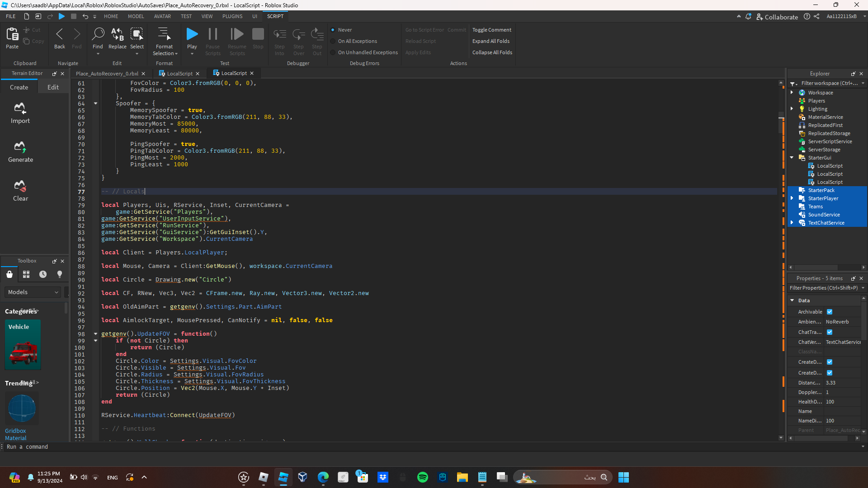
Task: Switch to the PLUGINS ribbon tab
Action: [x=232, y=16]
